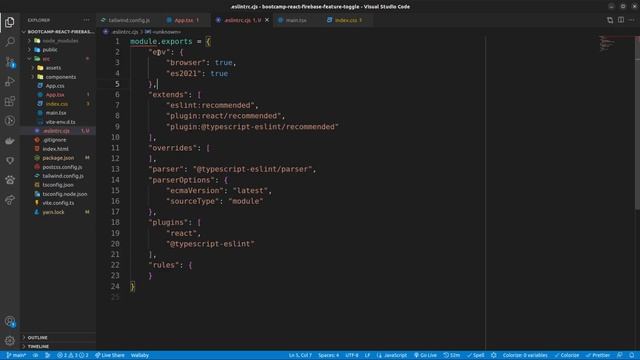This screenshot has height=360, width=640.
Task: Open the Explorer view in the activity bar
Action: 10,22
